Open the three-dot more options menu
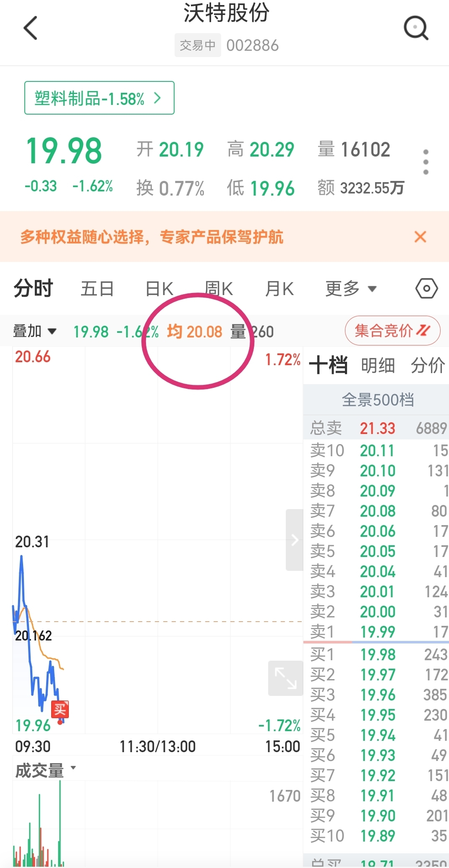The image size is (449, 868). pyautogui.click(x=426, y=162)
